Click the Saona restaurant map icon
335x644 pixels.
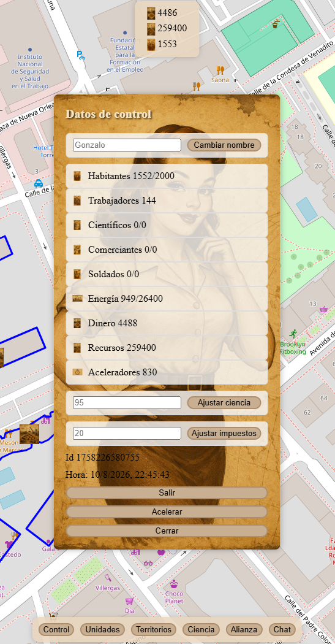click(220, 71)
